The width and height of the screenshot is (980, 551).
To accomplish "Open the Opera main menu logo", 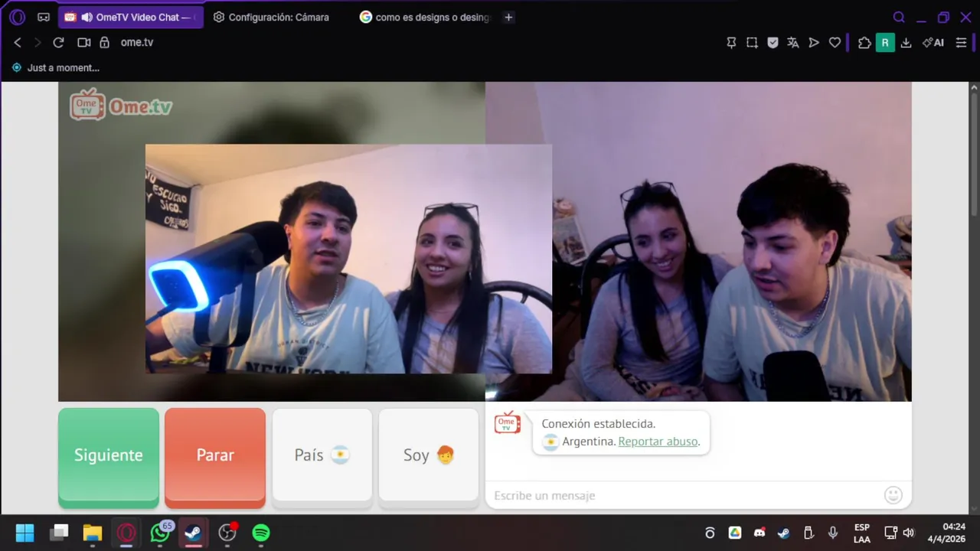I will tap(17, 17).
